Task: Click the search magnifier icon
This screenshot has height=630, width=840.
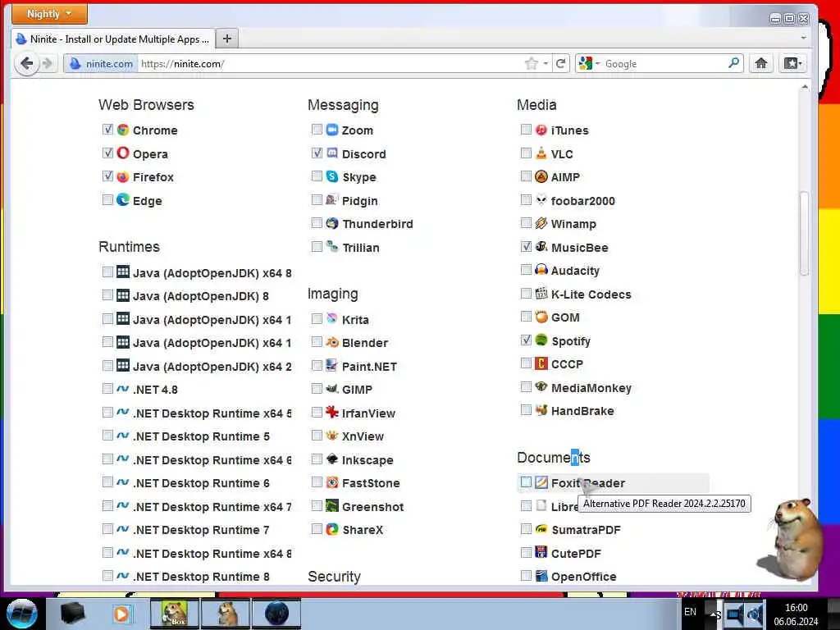Action: click(x=733, y=63)
